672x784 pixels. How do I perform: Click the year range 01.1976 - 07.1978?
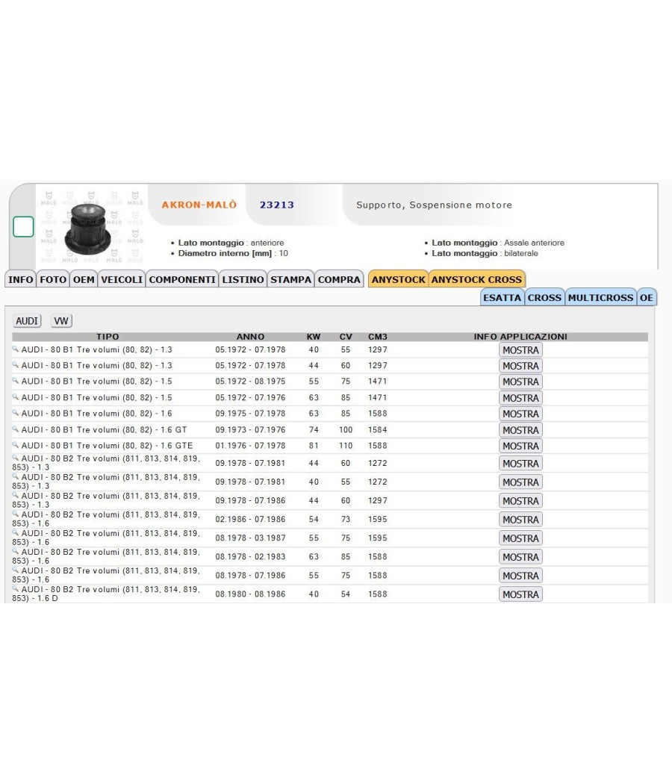(x=250, y=446)
